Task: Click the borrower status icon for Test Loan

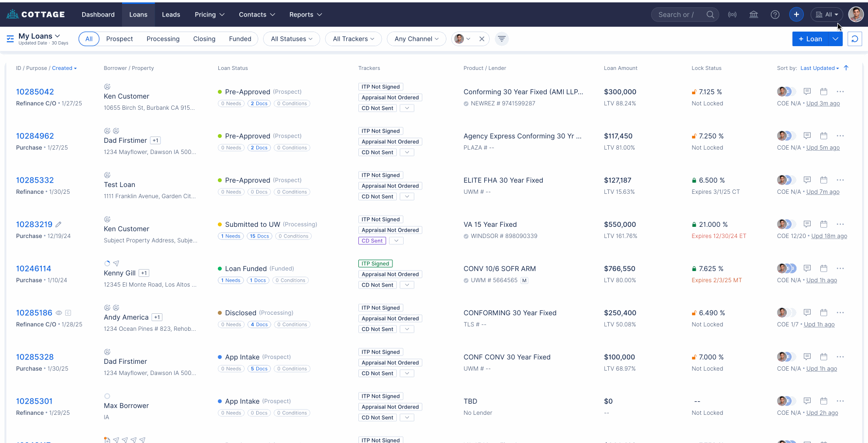Action: [x=107, y=175]
